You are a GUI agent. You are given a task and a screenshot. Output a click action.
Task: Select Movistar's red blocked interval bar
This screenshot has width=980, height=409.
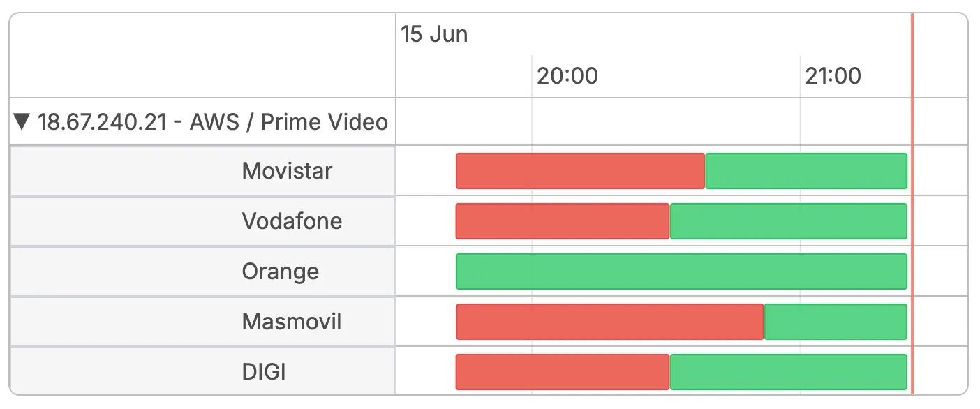click(x=581, y=171)
